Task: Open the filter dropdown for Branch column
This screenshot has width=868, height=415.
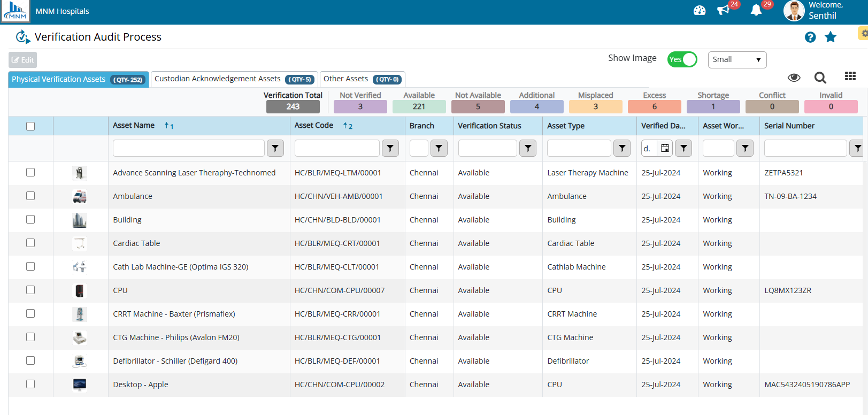Action: click(x=439, y=148)
